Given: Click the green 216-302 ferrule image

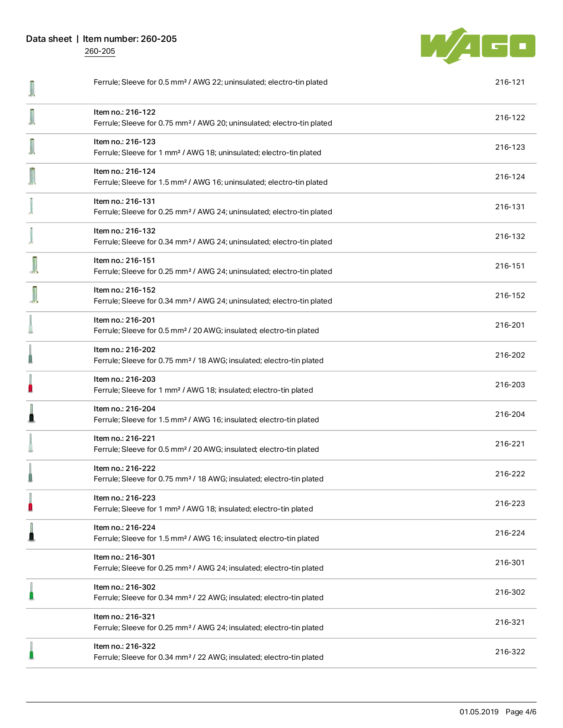Looking at the screenshot, I should 31,591.
